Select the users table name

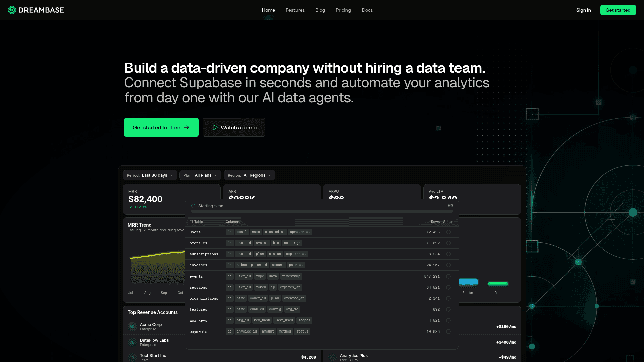point(195,232)
